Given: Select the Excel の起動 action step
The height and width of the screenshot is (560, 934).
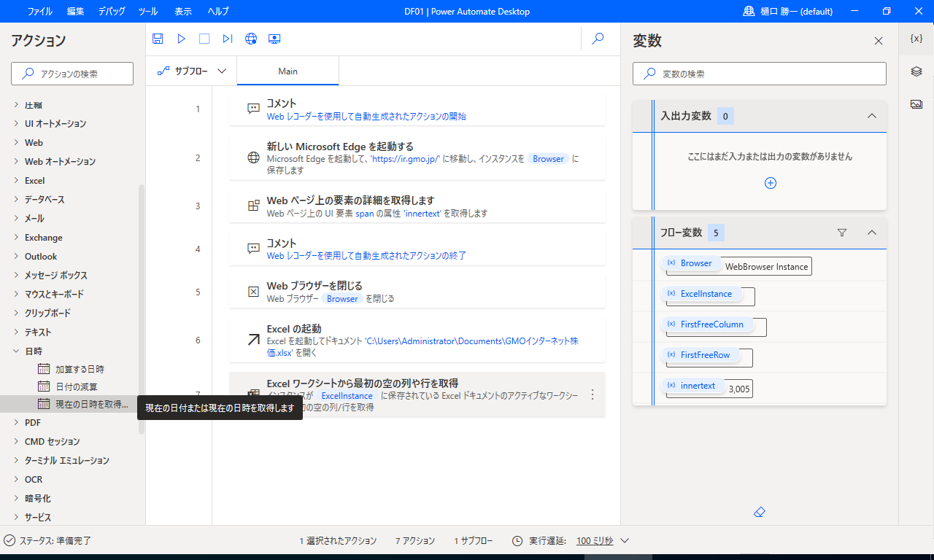Looking at the screenshot, I should click(x=417, y=340).
